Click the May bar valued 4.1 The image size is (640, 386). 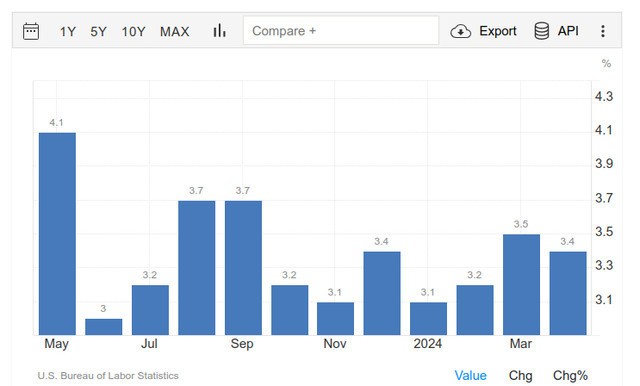point(57,234)
